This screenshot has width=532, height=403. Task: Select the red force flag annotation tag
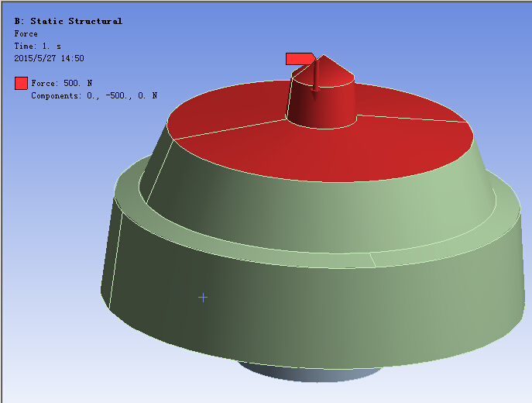pyautogui.click(x=299, y=59)
